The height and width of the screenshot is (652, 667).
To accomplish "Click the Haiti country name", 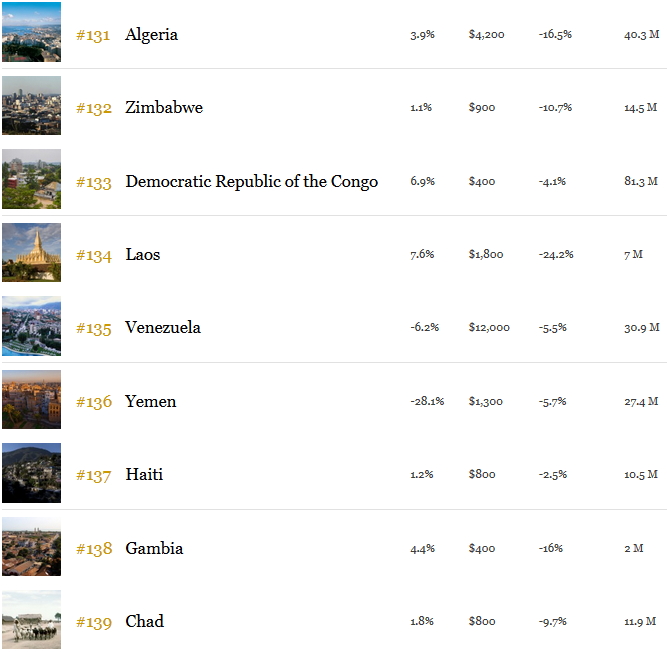I will point(144,475).
